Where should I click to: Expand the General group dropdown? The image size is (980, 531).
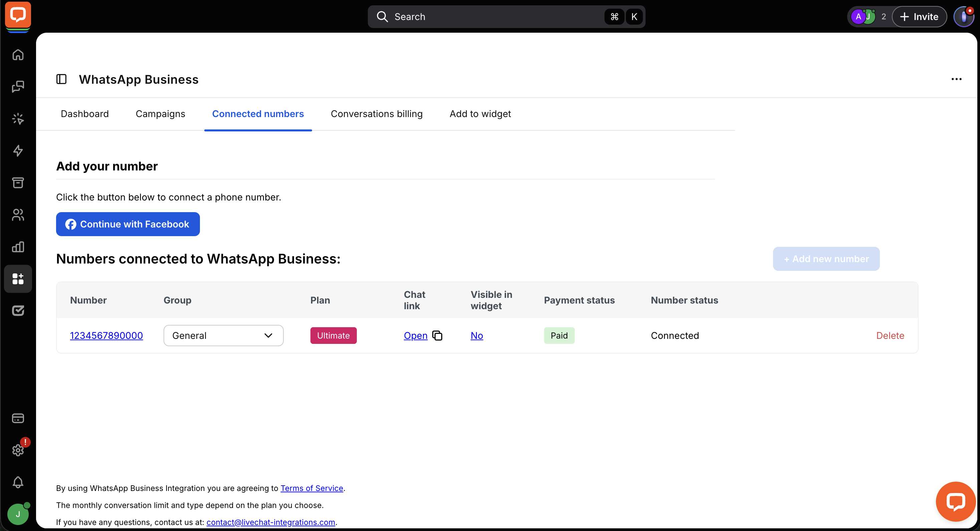click(223, 336)
